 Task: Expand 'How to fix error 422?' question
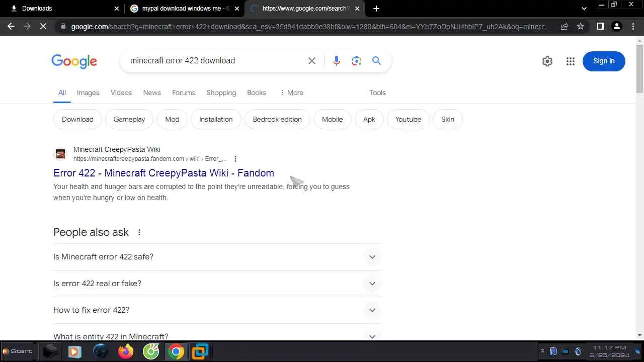(x=217, y=310)
